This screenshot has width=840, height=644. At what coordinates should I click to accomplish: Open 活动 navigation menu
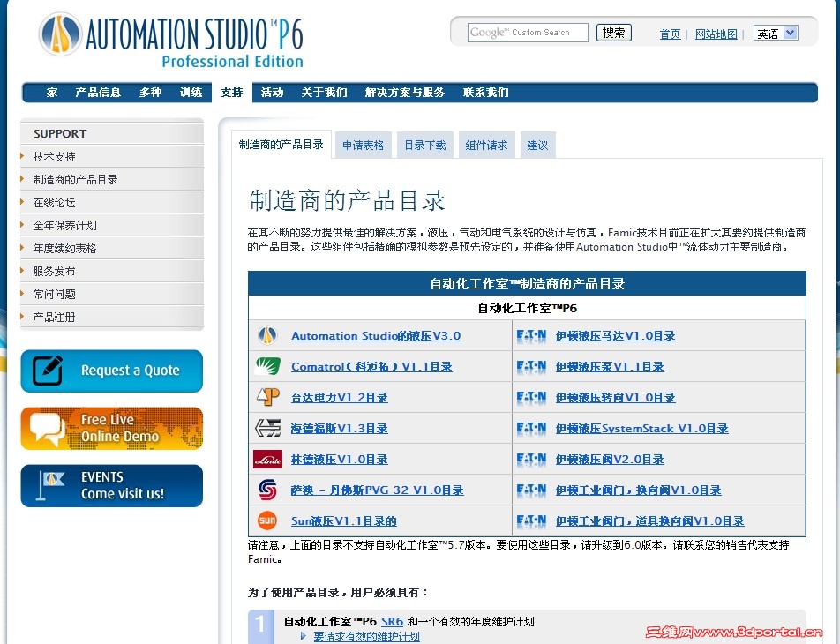pyautogui.click(x=272, y=92)
